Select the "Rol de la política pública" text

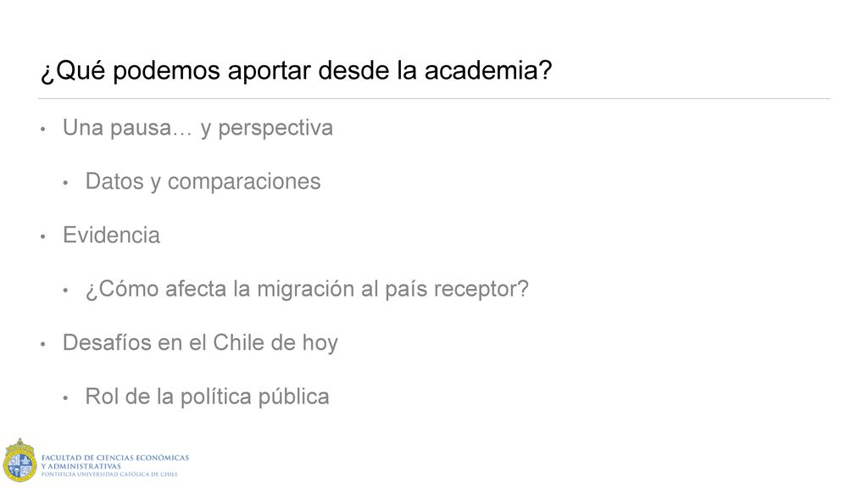click(x=207, y=396)
